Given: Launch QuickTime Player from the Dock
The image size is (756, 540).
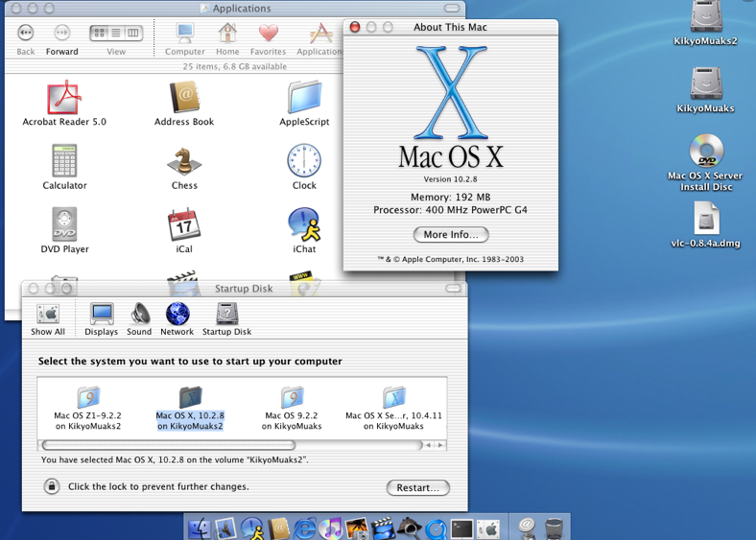Looking at the screenshot, I should tap(436, 528).
